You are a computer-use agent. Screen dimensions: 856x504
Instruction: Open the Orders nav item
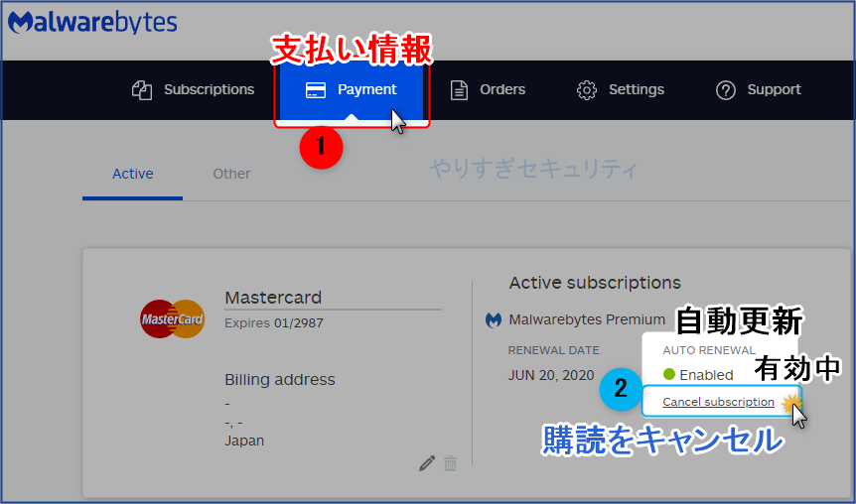488,89
